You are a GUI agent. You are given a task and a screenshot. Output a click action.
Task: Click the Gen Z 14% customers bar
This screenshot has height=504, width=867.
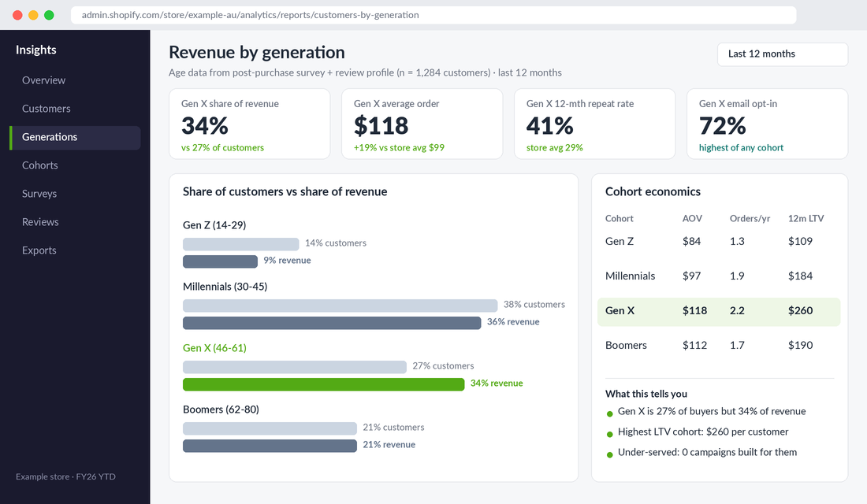pos(240,243)
